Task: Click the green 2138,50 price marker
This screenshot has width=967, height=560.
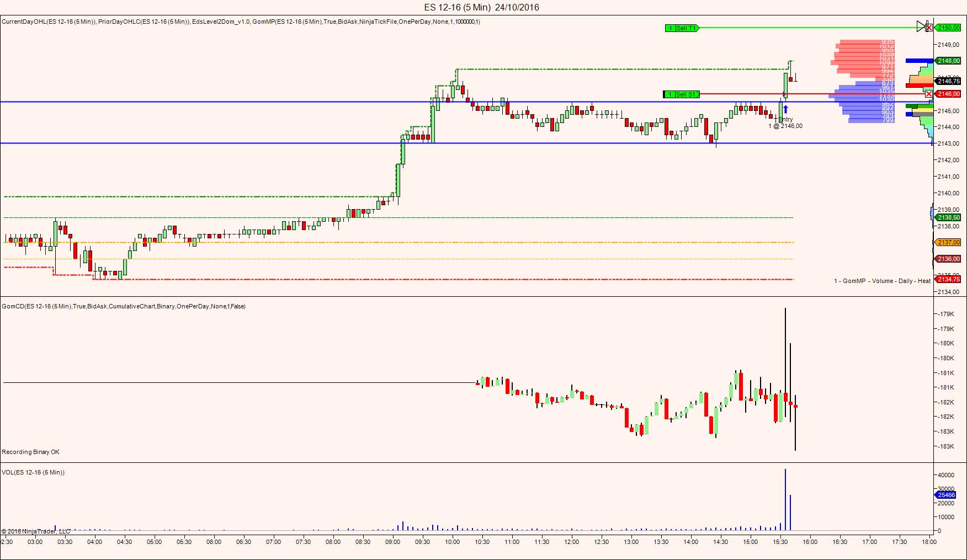Action: click(949, 218)
